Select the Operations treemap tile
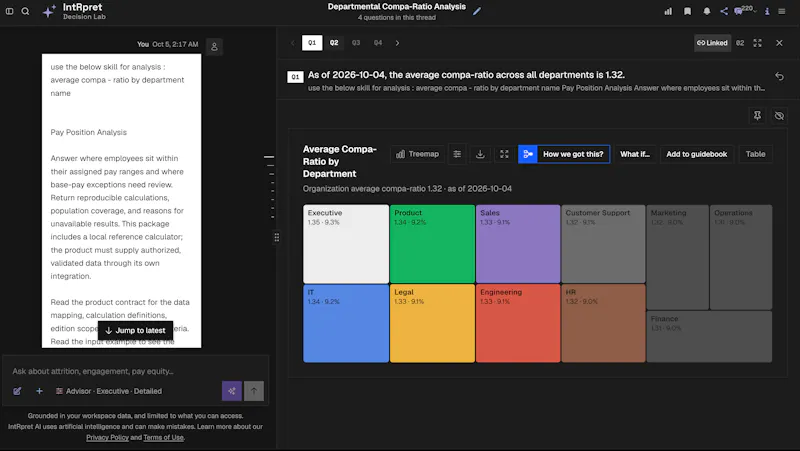This screenshot has width=800, height=451. (x=741, y=257)
